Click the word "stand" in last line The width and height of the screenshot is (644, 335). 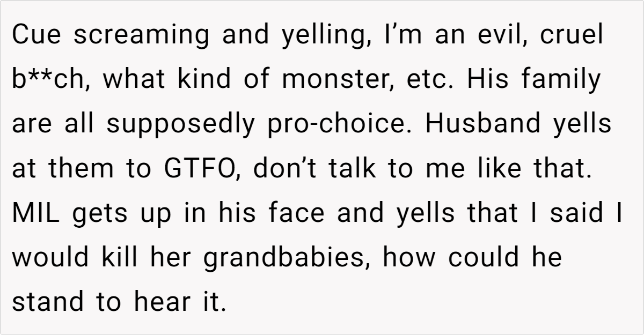pyautogui.click(x=48, y=302)
